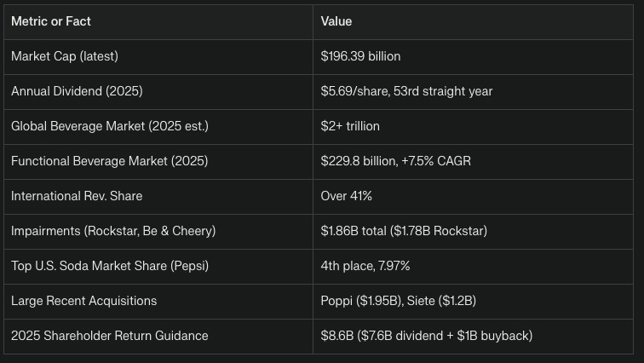Screen dimensions: 644x363
Task: Click '$5.69/share, 53rd straight year' cell
Action: click(473, 92)
